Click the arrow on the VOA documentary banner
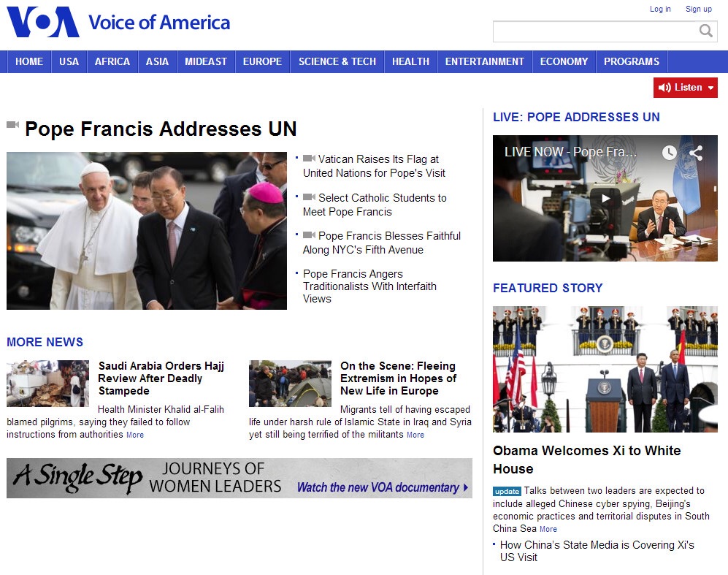 466,487
